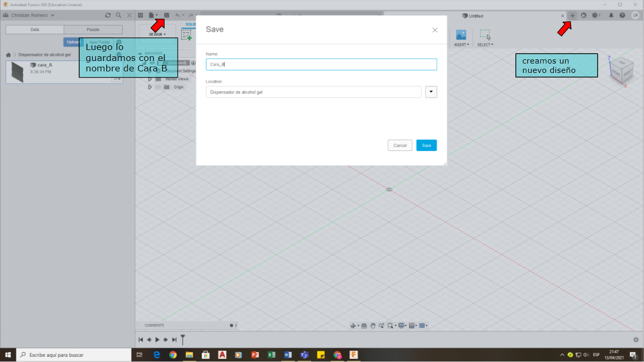
Task: Click the Upload button
Action: tap(72, 42)
